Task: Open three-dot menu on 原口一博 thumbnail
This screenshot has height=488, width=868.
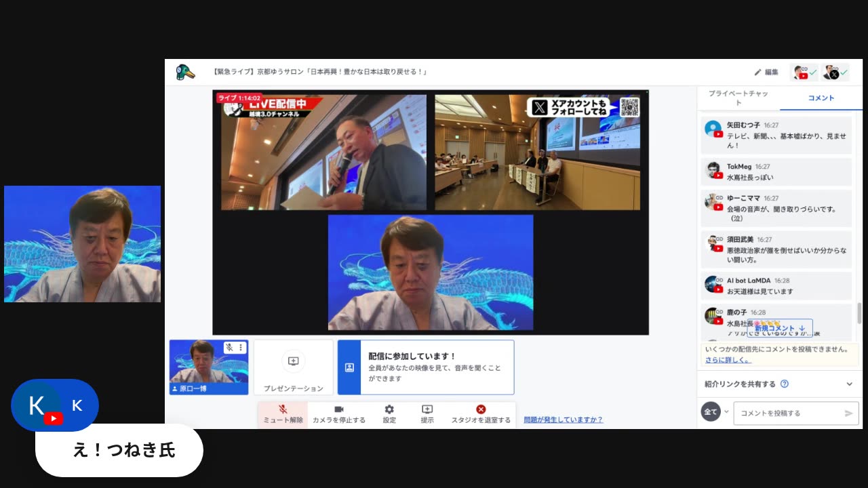Action: point(241,348)
